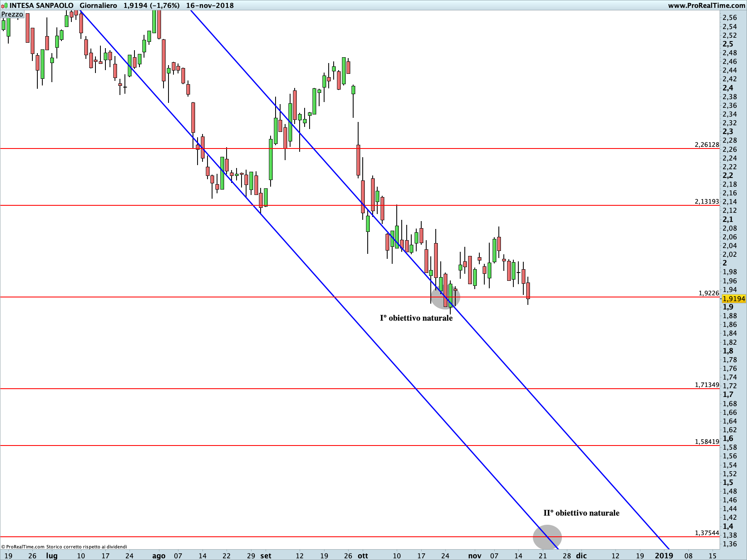Viewport: 747px width, 560px height.
Task: Select the 1,9226 horizontal level label
Action: pyautogui.click(x=709, y=293)
